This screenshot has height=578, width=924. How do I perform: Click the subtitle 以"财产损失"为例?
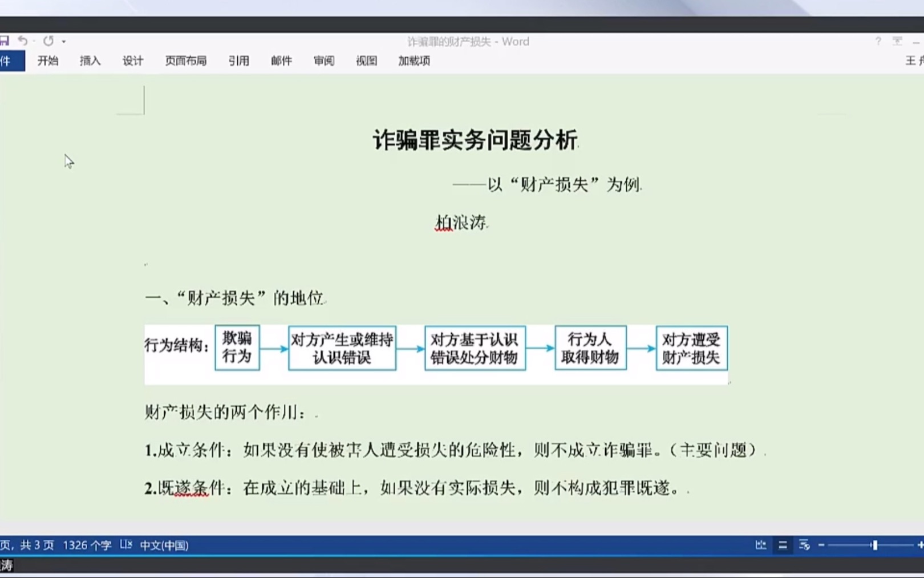click(565, 185)
